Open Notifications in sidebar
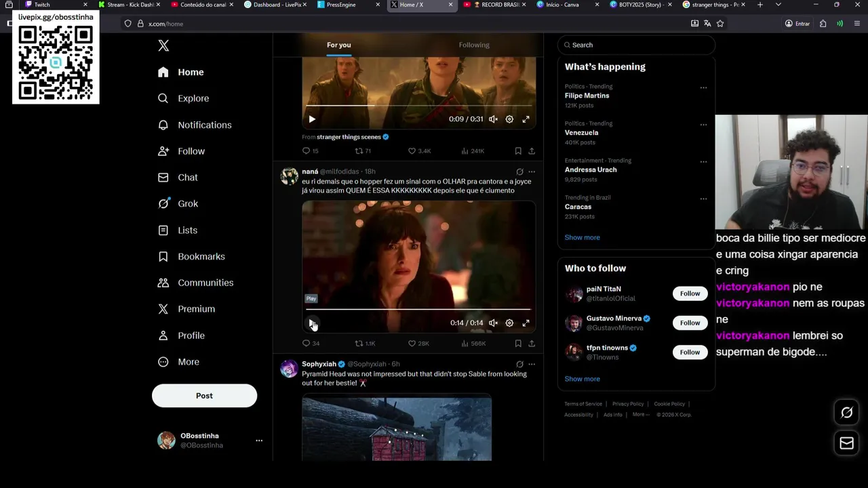Image resolution: width=868 pixels, height=488 pixels. tap(195, 125)
